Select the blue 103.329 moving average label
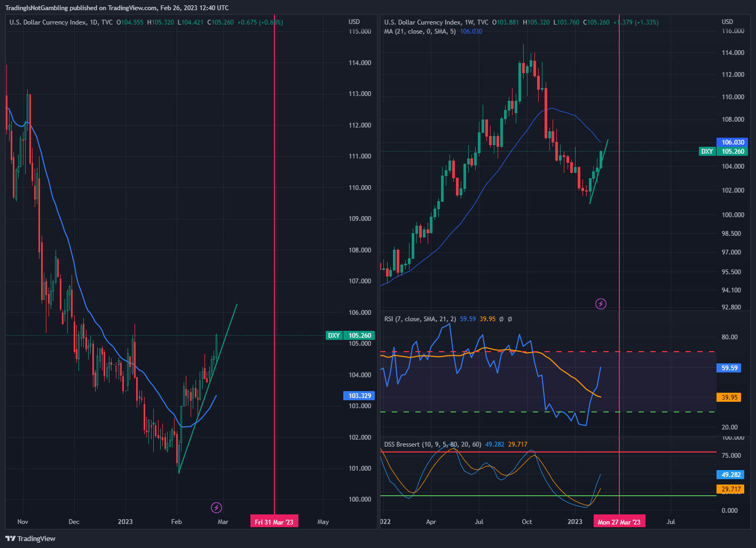 (359, 396)
